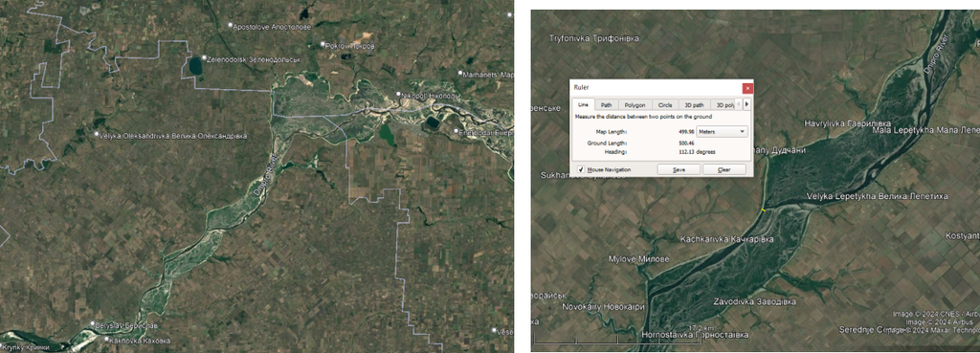Click the Beryslav placemark dot
This screenshot has height=353, width=980.
coord(93,325)
